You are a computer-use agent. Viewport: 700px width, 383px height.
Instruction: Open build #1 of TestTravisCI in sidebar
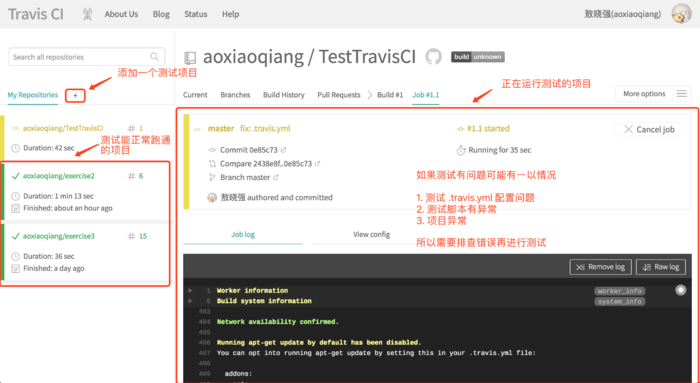pyautogui.click(x=136, y=128)
